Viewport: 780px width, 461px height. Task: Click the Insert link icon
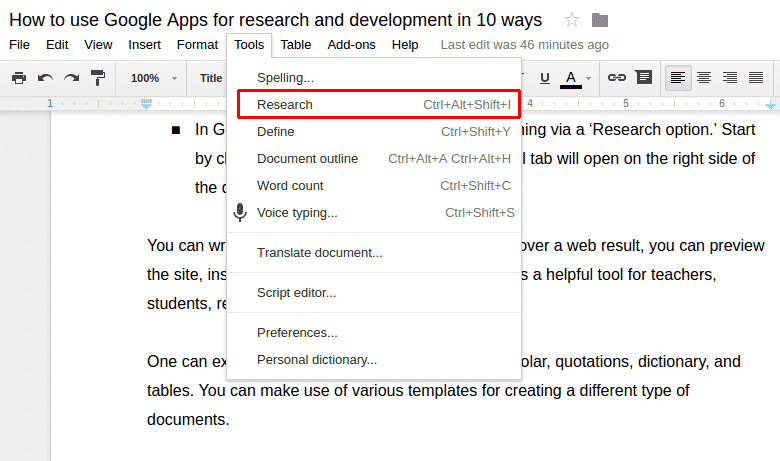617,77
